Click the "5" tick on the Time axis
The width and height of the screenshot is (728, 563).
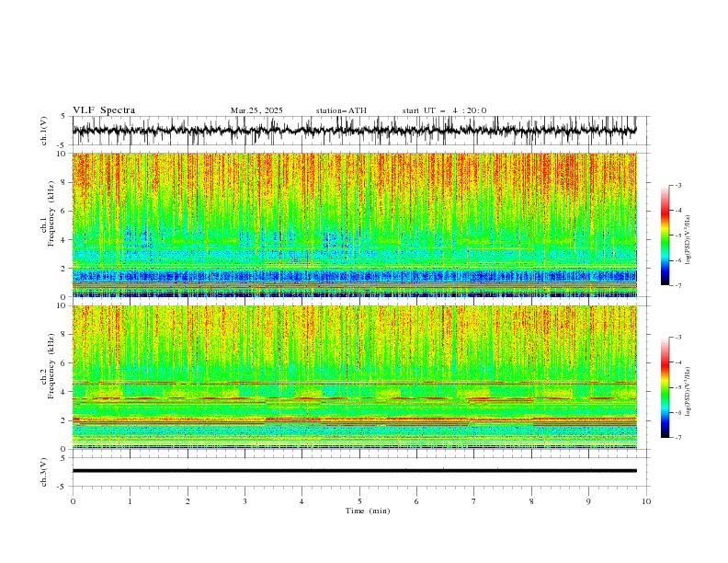359,501
